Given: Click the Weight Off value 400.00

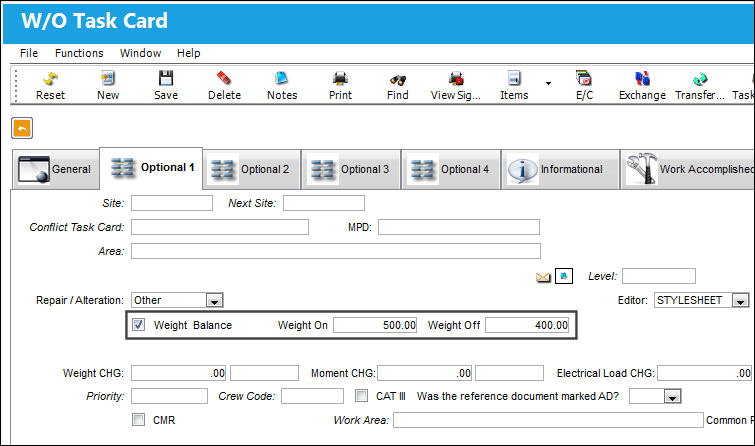Looking at the screenshot, I should tap(527, 325).
